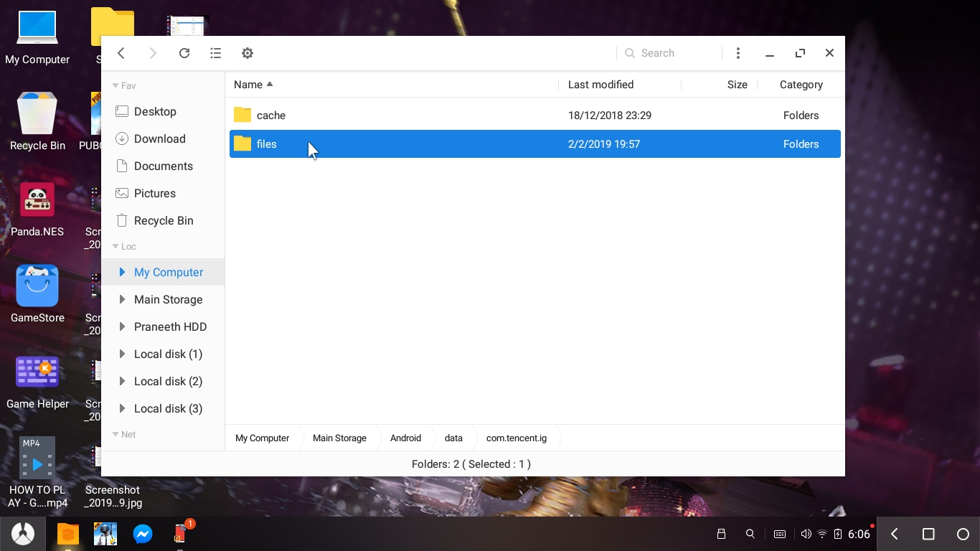980x551 pixels.
Task: Adjust volume via the speaker tray icon
Action: tap(806, 534)
